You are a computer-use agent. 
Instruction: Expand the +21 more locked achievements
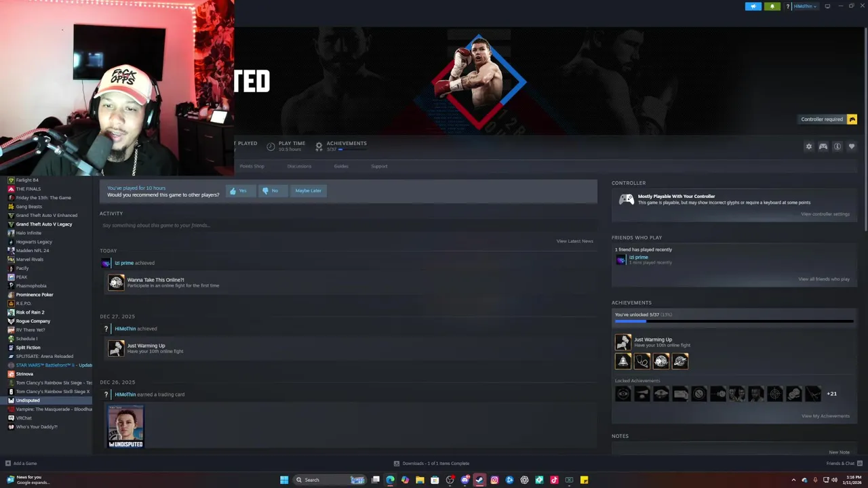point(831,394)
